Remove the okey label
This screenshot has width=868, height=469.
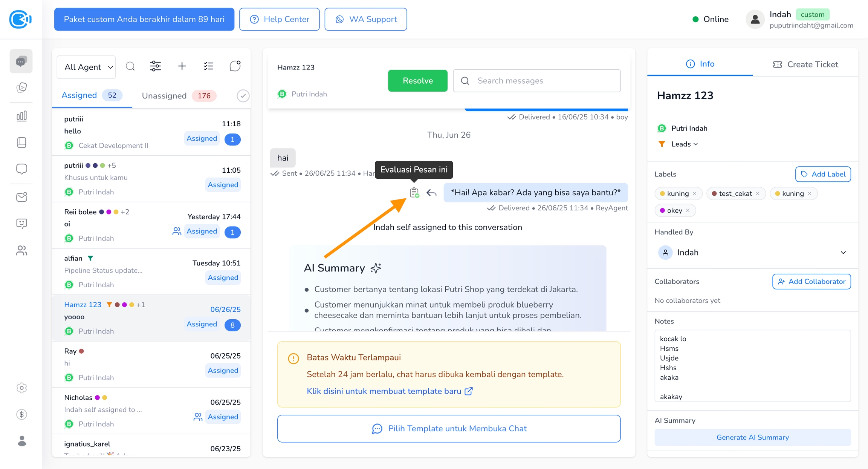click(688, 210)
